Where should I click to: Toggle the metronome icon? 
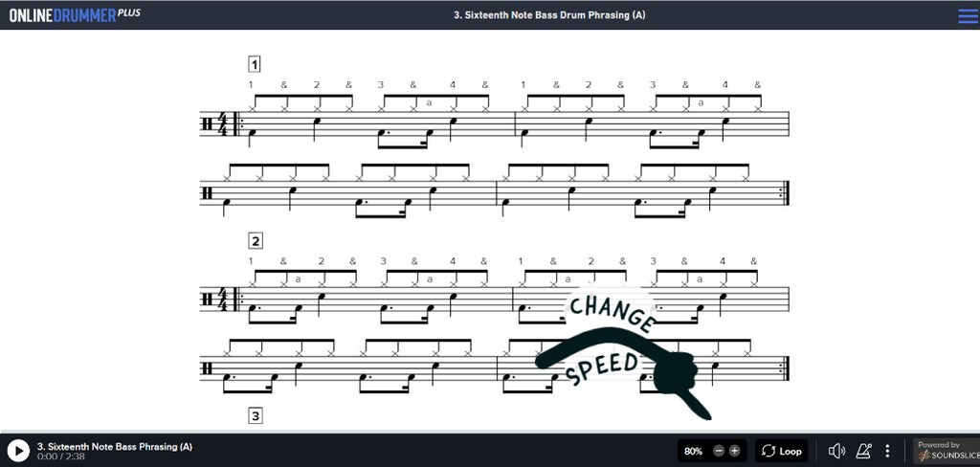[x=864, y=451]
